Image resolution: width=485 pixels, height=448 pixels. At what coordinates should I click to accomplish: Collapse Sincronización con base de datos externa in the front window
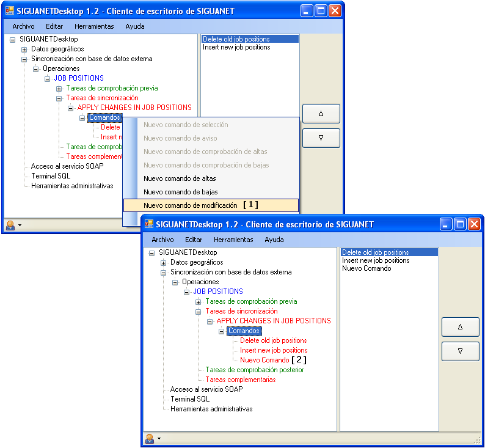[x=163, y=273]
